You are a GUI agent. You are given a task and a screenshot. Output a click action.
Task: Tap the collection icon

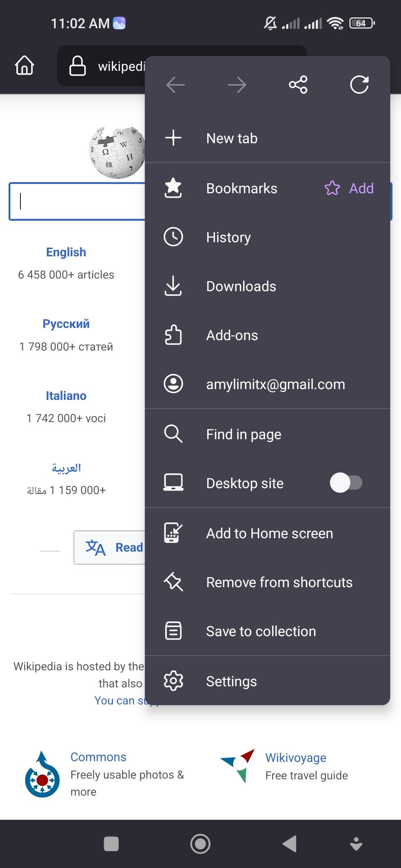[173, 631]
